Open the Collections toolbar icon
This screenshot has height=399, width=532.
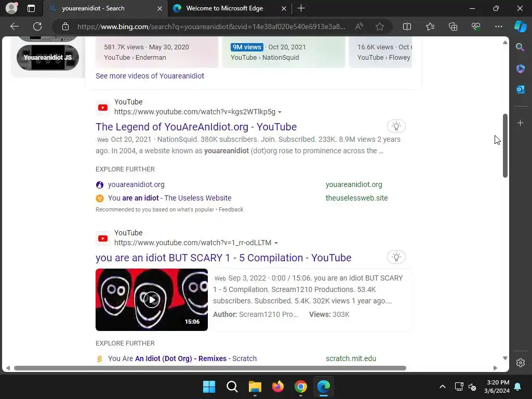point(453,26)
